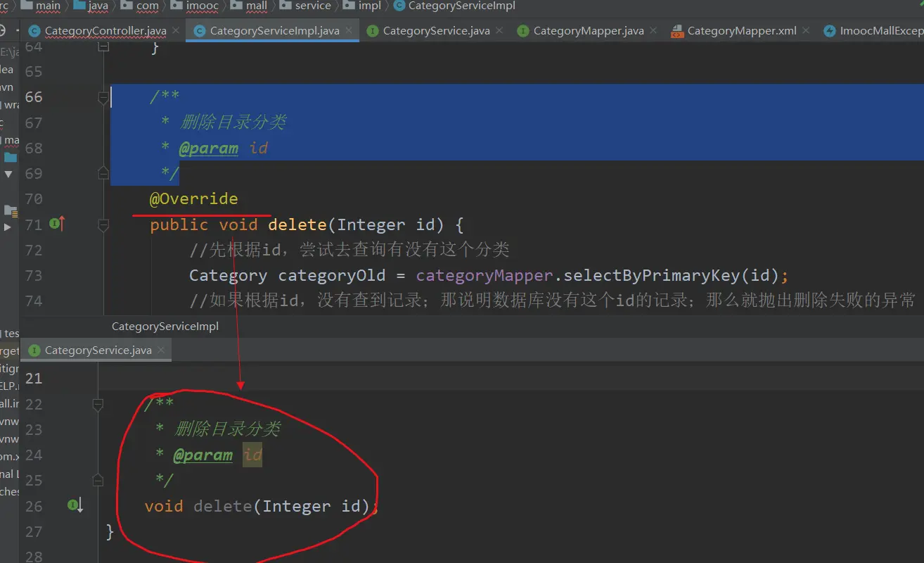Click the CategoryServiceImpl breadcrumb below the upper editor
This screenshot has height=563, width=924.
point(165,327)
